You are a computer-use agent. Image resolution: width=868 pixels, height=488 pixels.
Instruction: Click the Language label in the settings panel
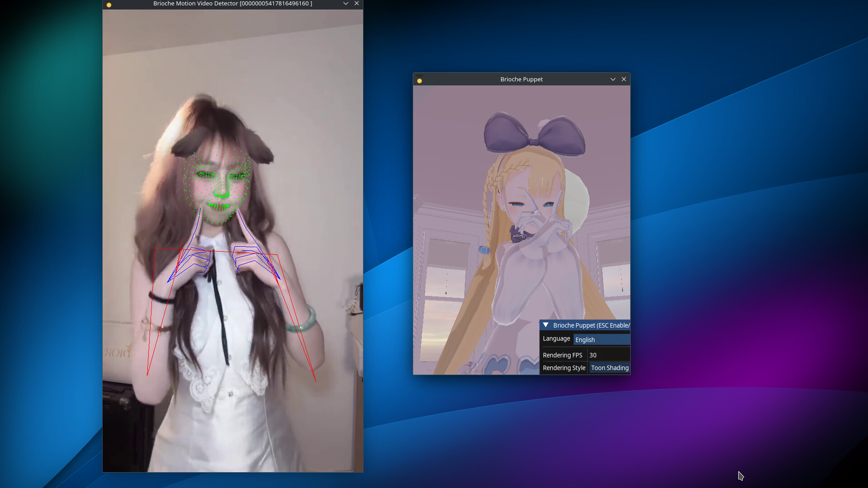[556, 338]
